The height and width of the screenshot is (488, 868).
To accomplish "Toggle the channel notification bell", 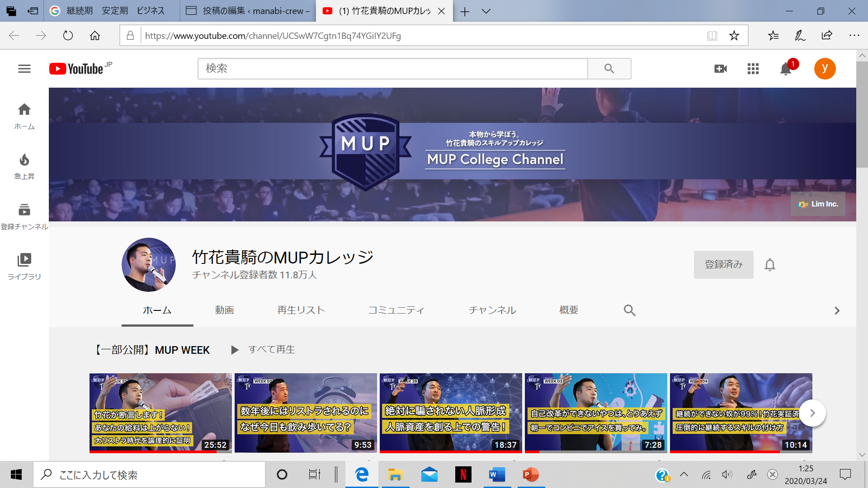I will (770, 265).
